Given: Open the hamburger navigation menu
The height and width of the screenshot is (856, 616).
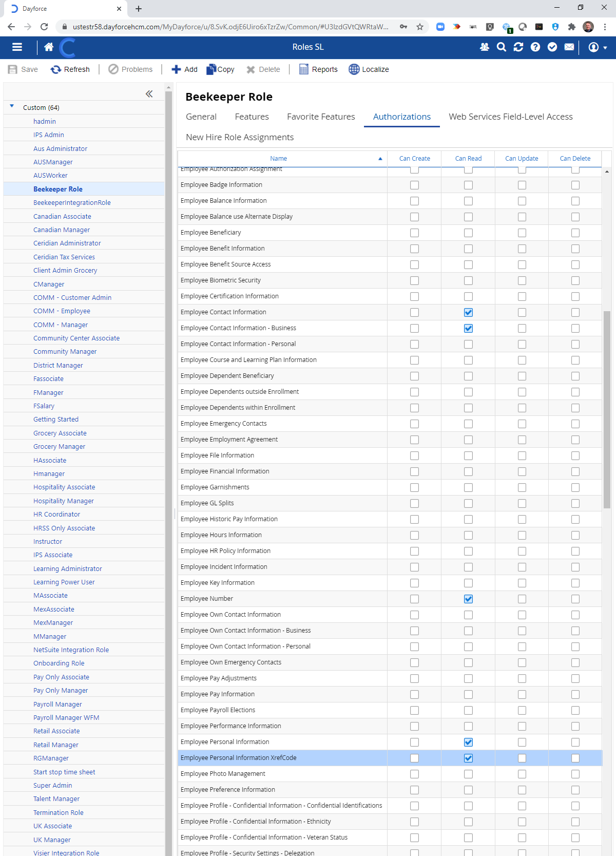Looking at the screenshot, I should point(17,47).
